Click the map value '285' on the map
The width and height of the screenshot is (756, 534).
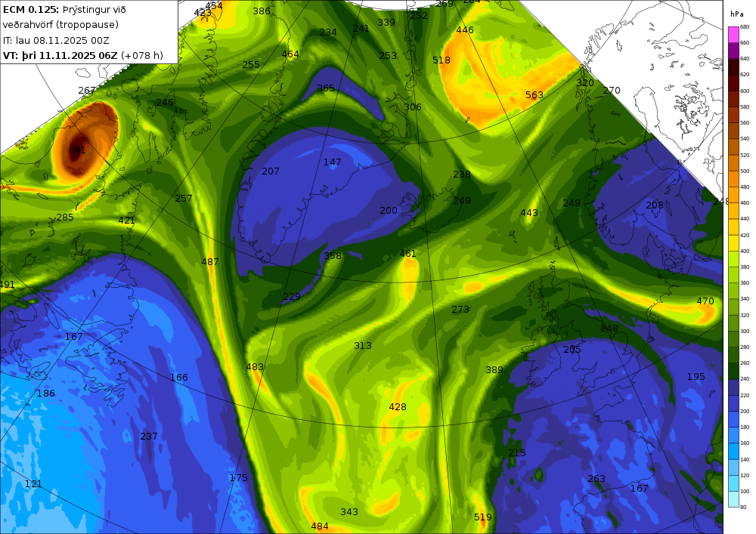[x=64, y=218]
